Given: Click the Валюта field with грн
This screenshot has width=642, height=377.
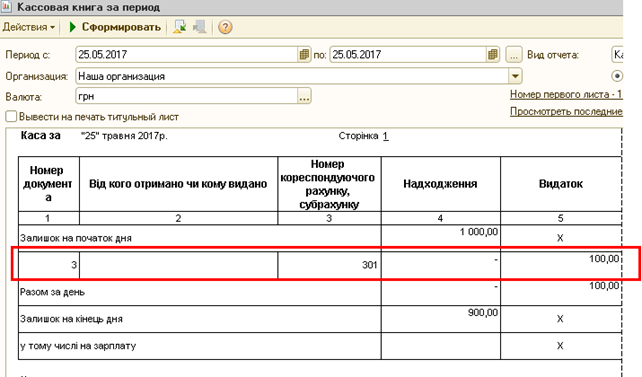Looking at the screenshot, I should coord(187,96).
